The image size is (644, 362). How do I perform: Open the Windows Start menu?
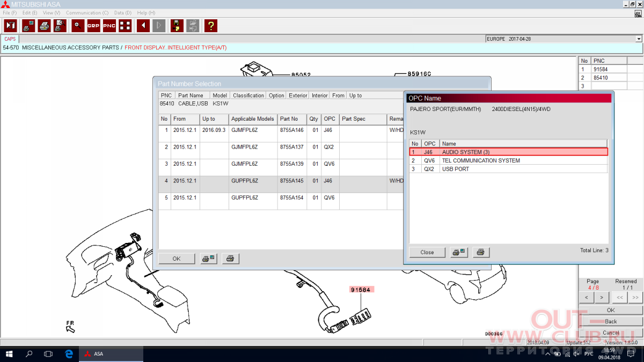[10, 354]
